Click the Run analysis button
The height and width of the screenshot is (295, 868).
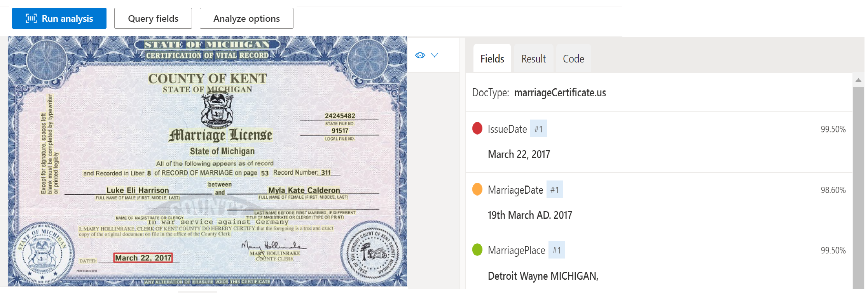(59, 18)
